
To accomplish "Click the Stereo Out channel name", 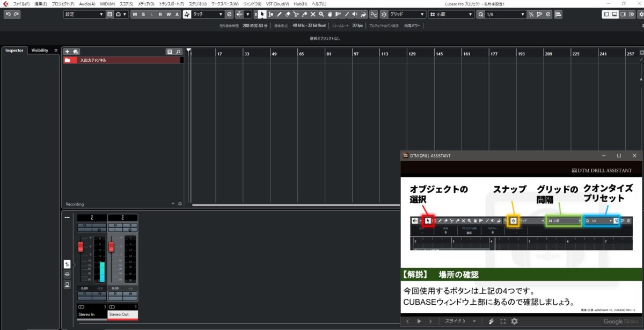I will tap(123, 314).
